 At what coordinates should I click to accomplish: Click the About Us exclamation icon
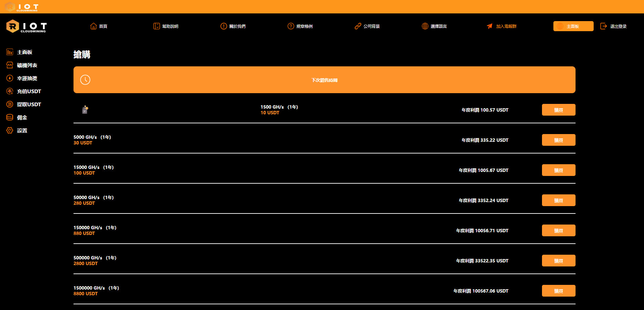(x=224, y=26)
